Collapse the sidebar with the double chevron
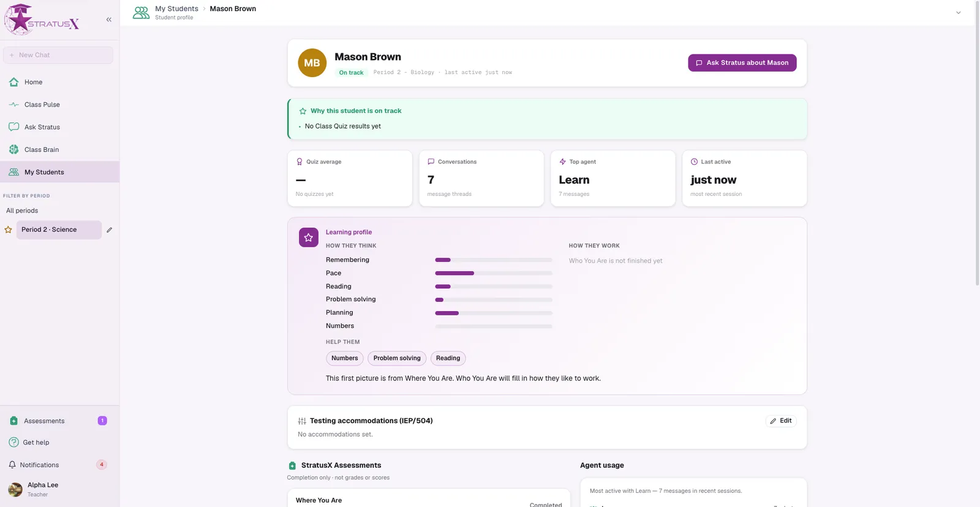The height and width of the screenshot is (507, 980). (x=108, y=20)
